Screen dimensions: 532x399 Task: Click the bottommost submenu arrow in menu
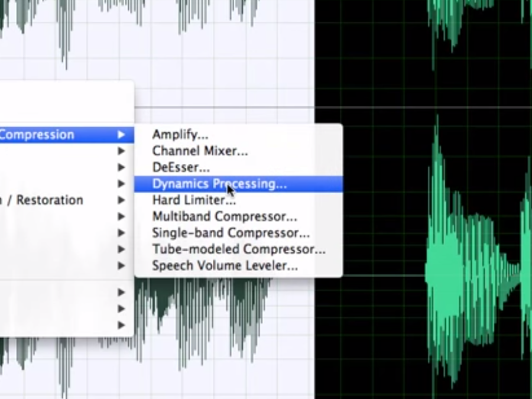(121, 325)
